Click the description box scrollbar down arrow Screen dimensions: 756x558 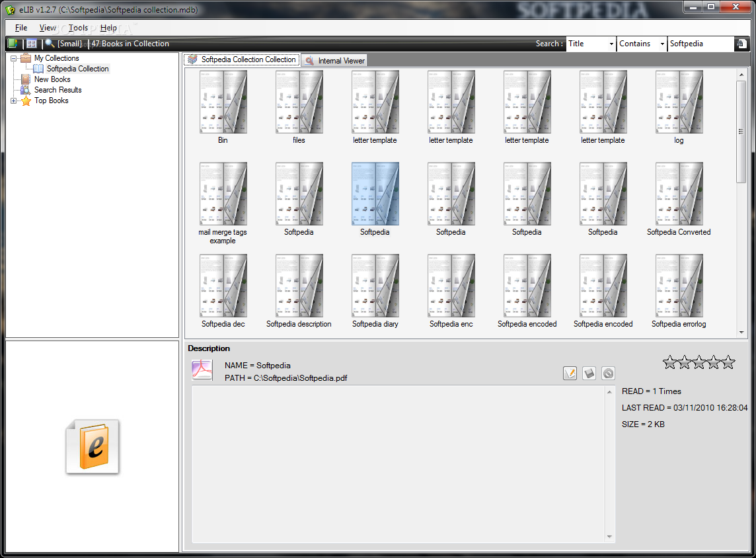[x=609, y=537]
